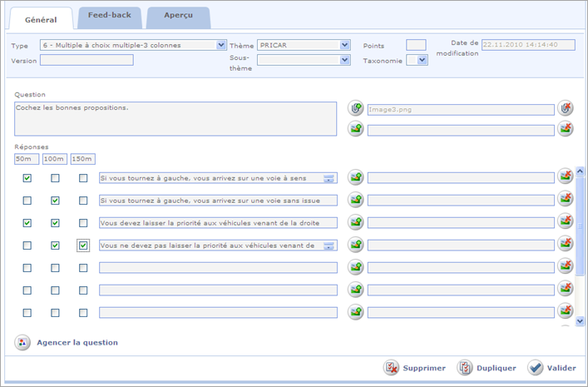The height and width of the screenshot is (387, 588).
Task: Click the answers list vertical scrollbar down arrow
Action: coord(581,320)
